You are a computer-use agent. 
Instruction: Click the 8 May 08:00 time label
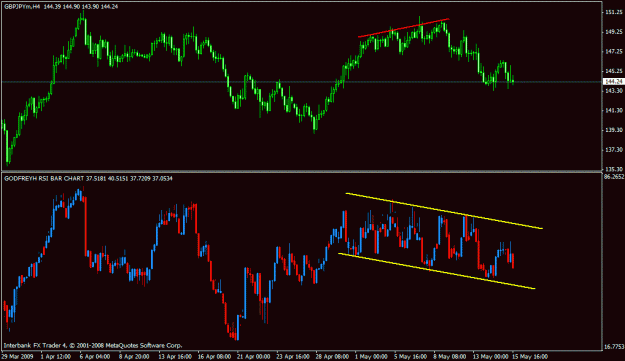[x=450, y=356]
